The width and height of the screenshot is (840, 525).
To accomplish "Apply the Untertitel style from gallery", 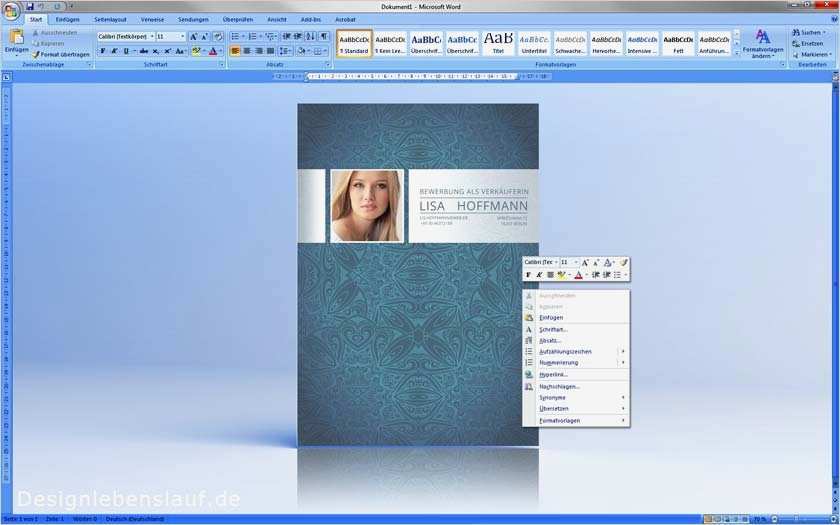I will (534, 43).
